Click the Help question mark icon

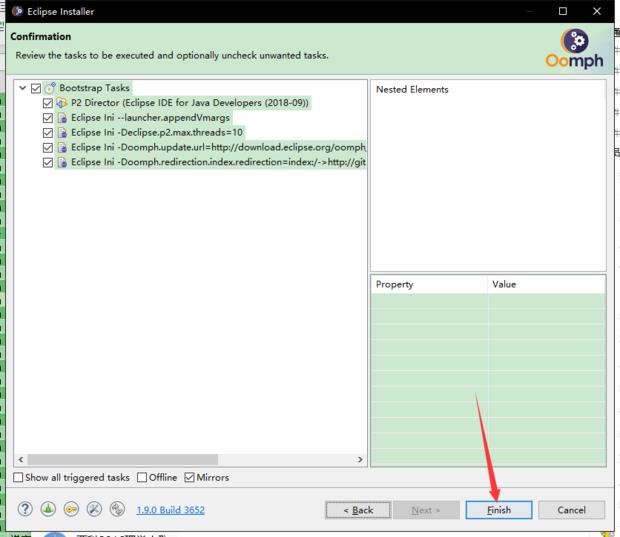[25, 509]
